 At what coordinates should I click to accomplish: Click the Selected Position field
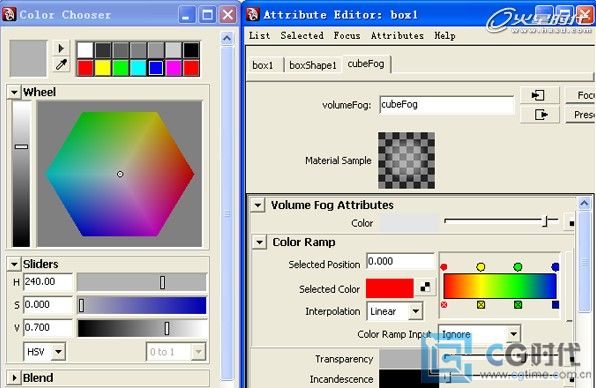click(400, 261)
